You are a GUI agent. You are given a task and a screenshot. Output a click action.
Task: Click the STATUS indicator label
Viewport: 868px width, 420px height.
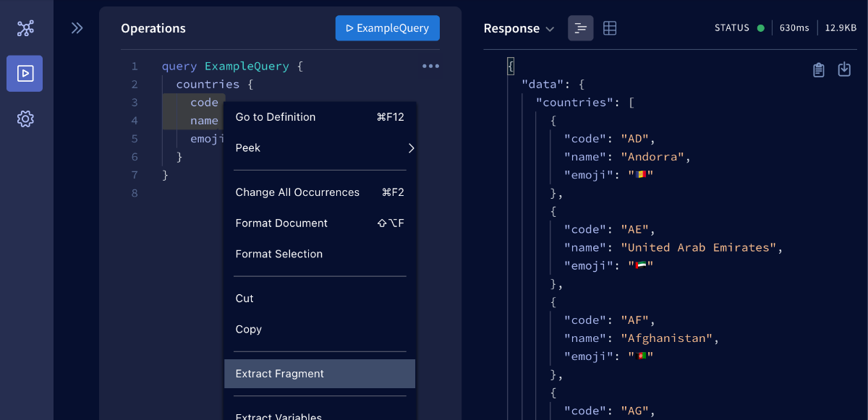click(732, 28)
